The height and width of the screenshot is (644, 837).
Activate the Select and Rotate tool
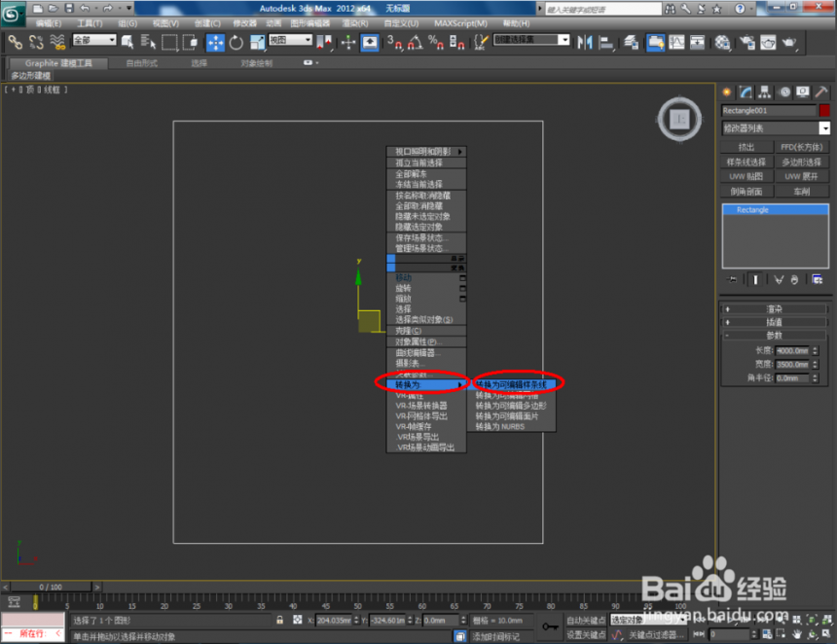click(x=236, y=42)
